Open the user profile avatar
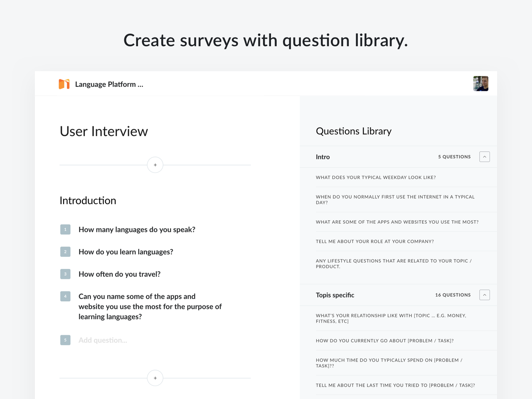 [x=481, y=84]
